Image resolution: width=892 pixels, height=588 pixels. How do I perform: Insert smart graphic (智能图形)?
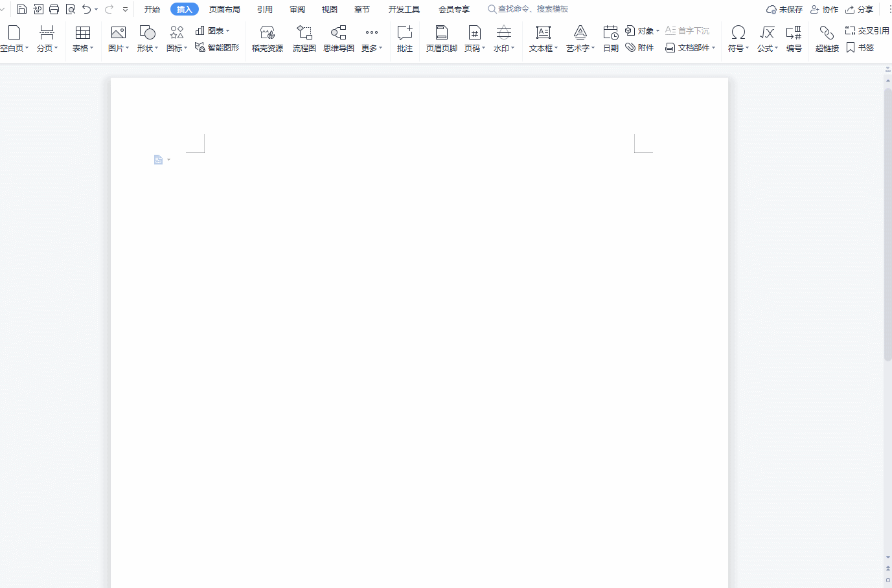click(217, 47)
